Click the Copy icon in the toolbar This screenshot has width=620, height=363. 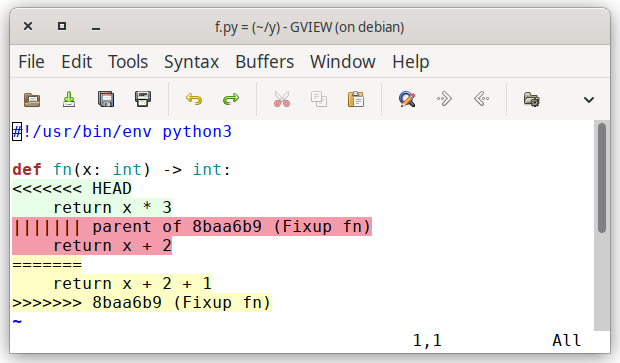click(x=319, y=99)
